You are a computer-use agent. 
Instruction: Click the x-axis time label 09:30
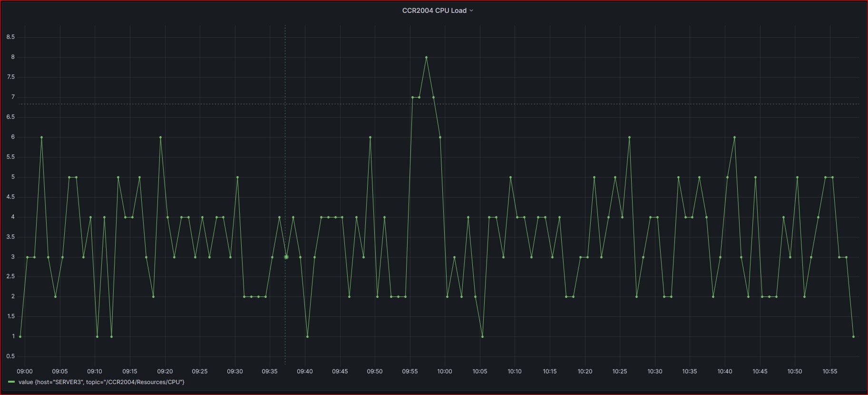(235, 371)
